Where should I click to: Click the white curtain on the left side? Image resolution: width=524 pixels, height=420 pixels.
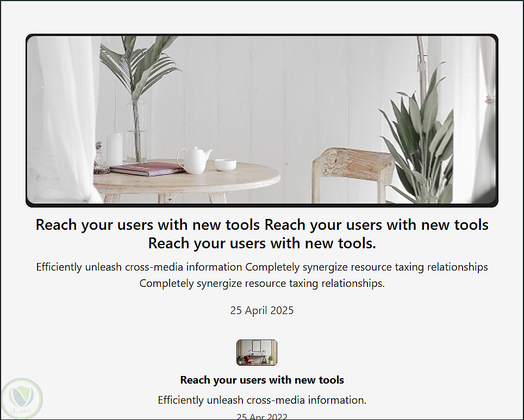pyautogui.click(x=64, y=120)
